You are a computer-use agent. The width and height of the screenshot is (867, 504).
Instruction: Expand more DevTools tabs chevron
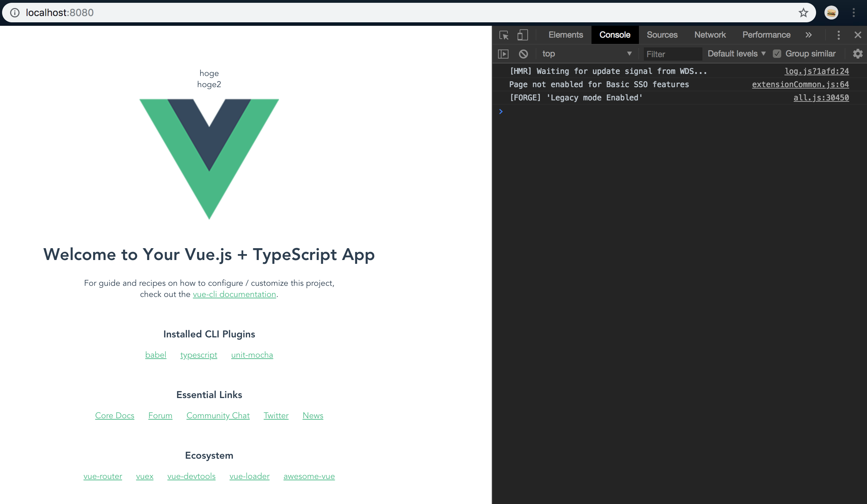(808, 35)
